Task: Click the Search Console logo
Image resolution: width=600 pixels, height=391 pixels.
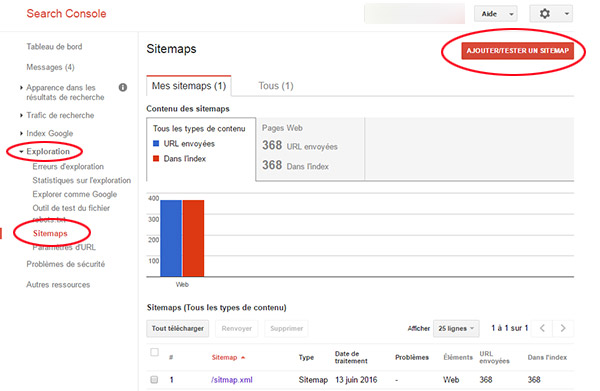Action: point(66,13)
